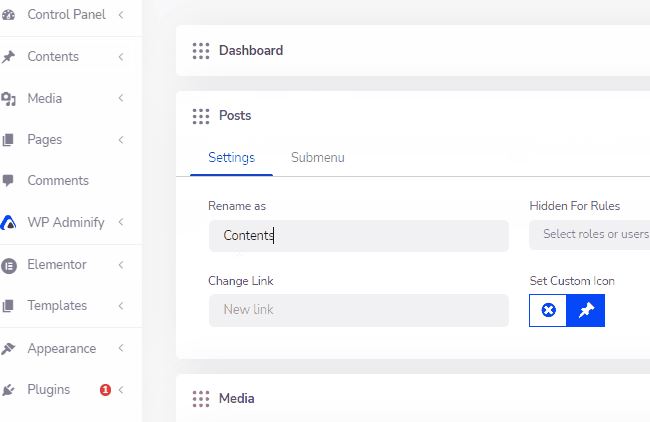Click the Change Link input field

(359, 310)
